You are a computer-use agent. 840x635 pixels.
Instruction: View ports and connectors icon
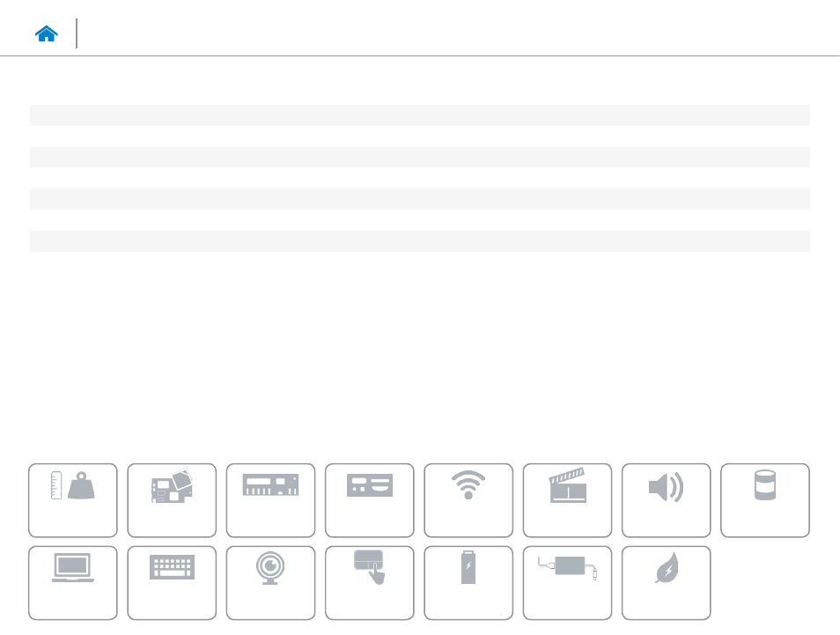(369, 499)
